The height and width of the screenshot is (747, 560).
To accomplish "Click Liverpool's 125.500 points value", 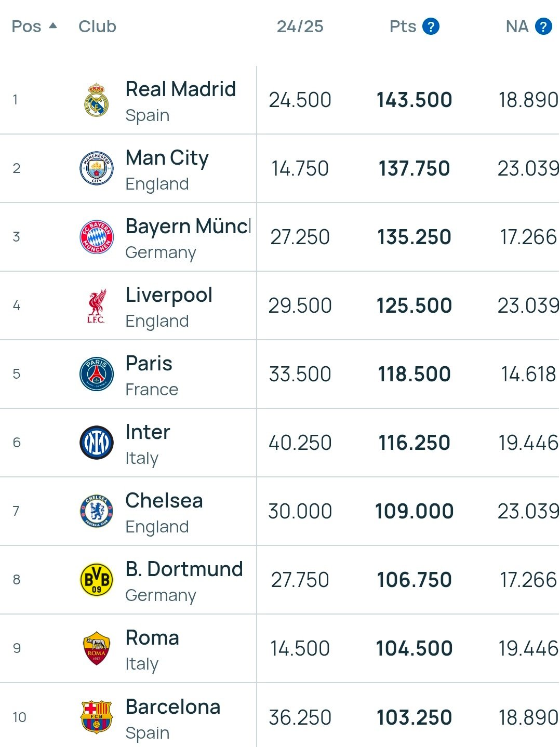I will [x=414, y=305].
